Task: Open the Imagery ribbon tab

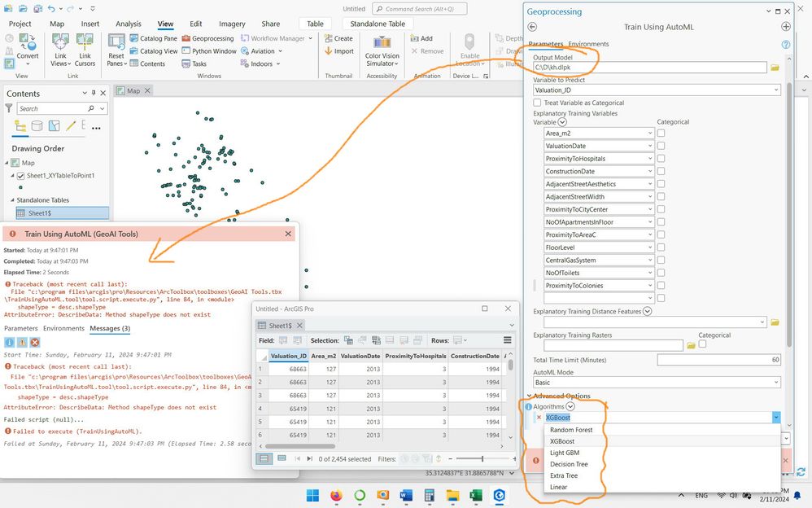Action: 232,24
